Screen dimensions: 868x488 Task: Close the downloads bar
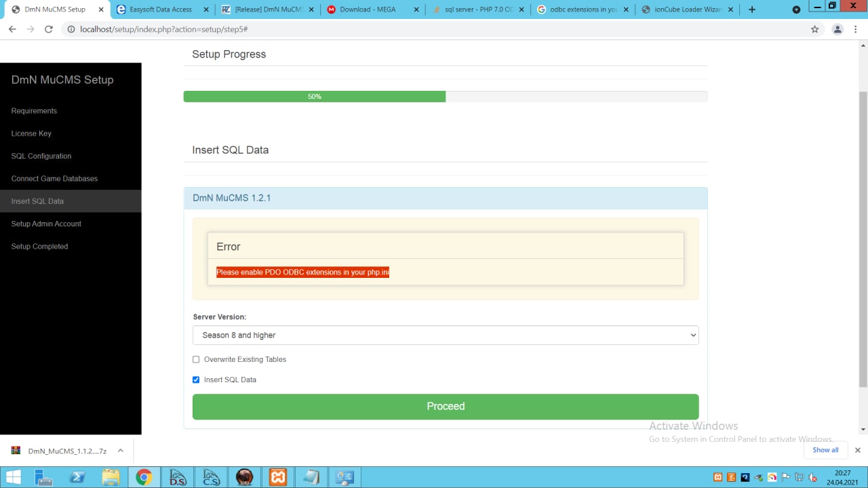coord(857,450)
